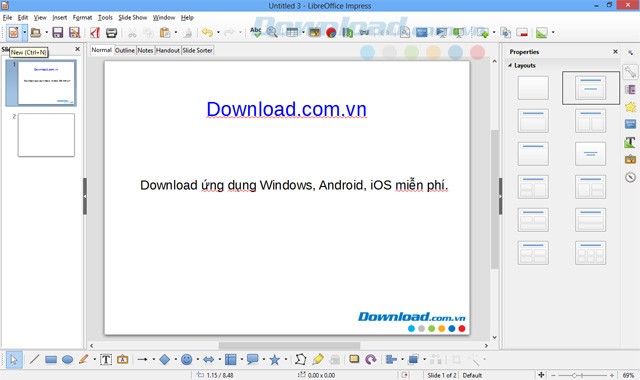This screenshot has width=640, height=380.
Task: Select the Rectangle drawing tool
Action: click(x=51, y=360)
